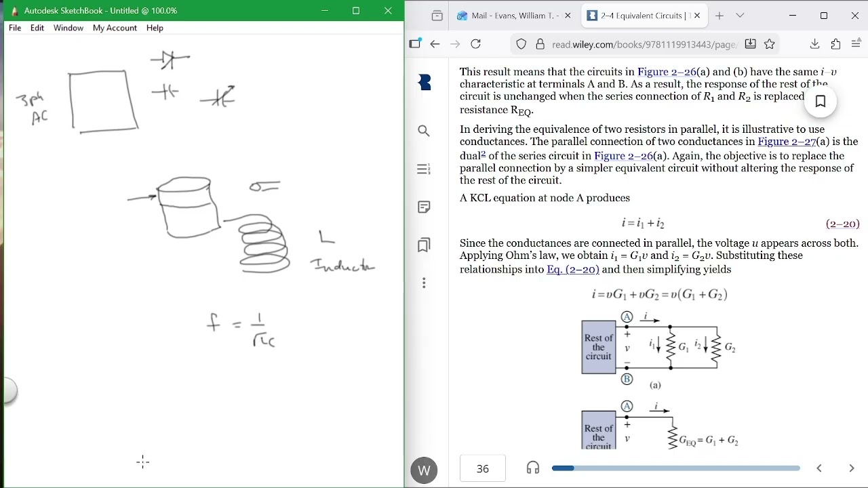The image size is (868, 488).
Task: Open Firefox View recent browsing icon
Action: 437,16
